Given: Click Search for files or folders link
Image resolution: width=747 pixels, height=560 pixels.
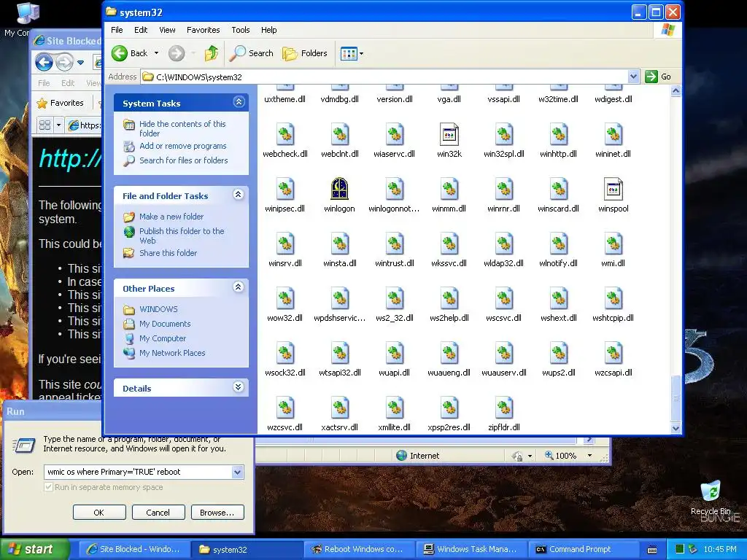Looking at the screenshot, I should tap(183, 160).
